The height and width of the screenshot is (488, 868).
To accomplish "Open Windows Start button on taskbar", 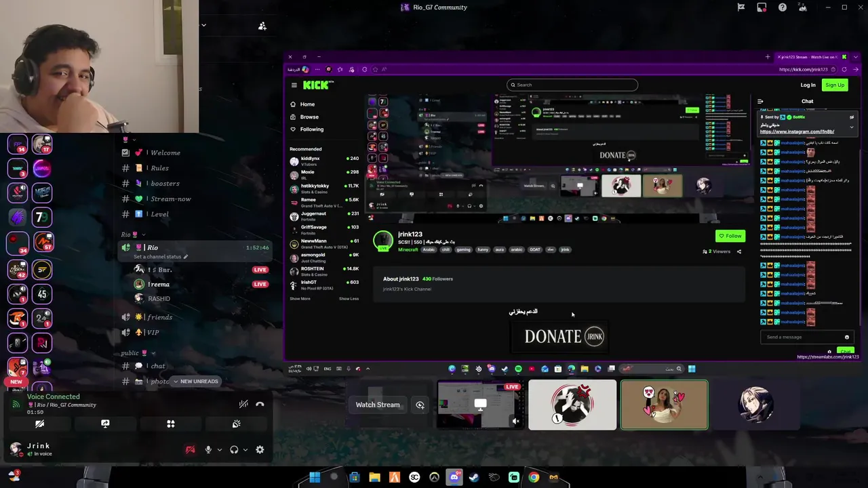I will tap(315, 477).
